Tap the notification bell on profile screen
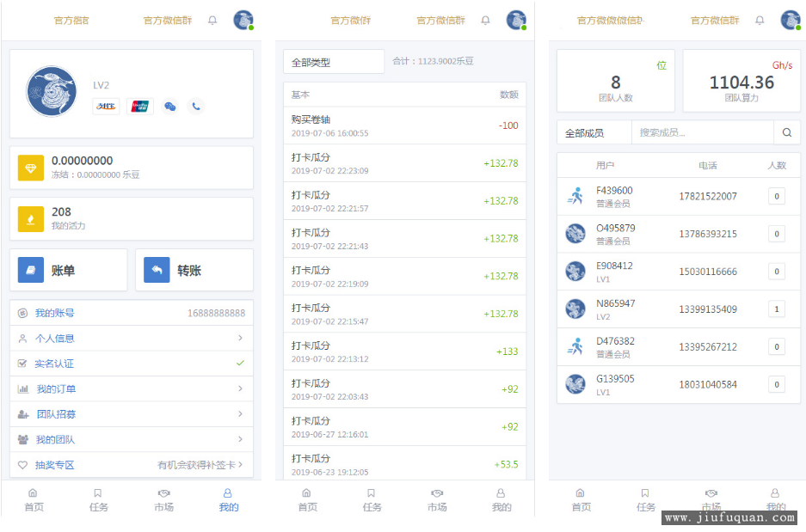806x532 pixels. 212,21
